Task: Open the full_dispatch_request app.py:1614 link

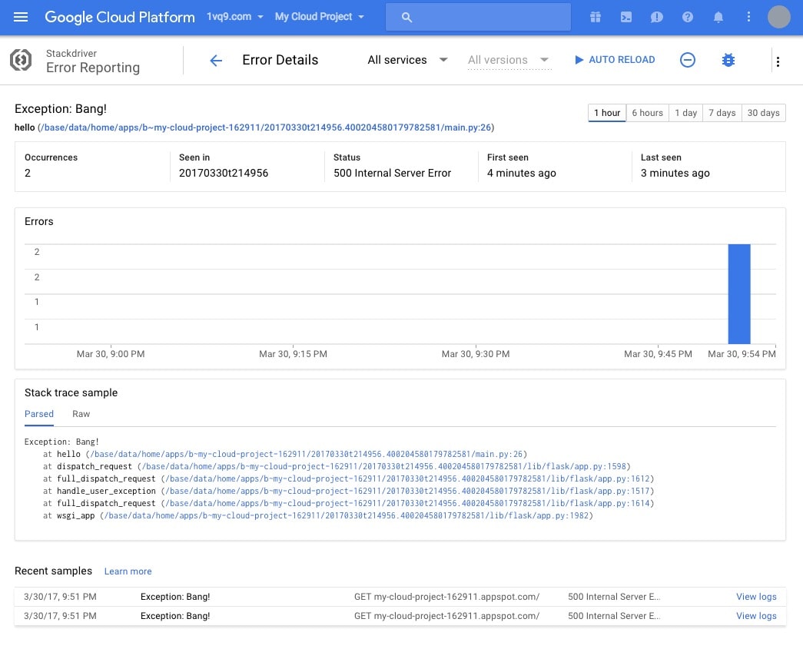Action: (x=408, y=503)
